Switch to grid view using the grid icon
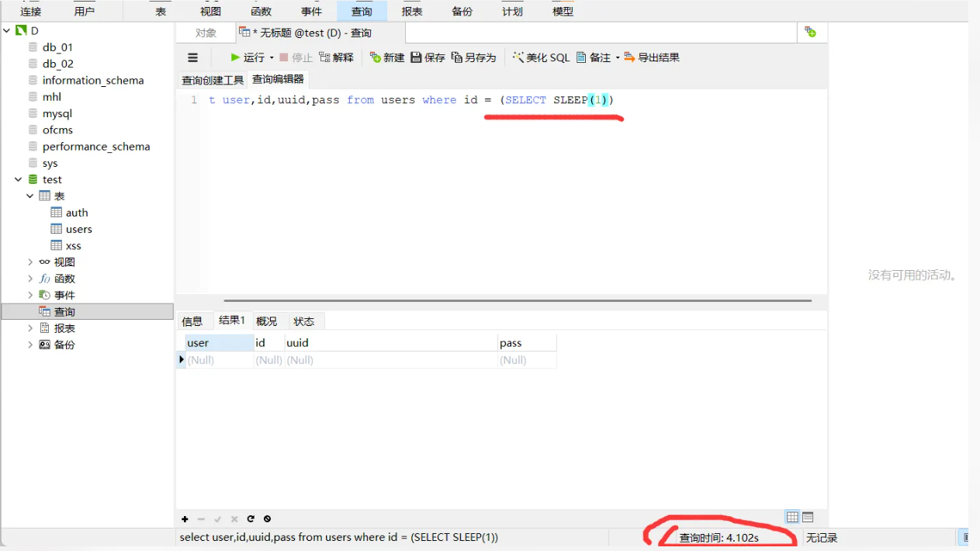This screenshot has height=551, width=980. click(792, 516)
